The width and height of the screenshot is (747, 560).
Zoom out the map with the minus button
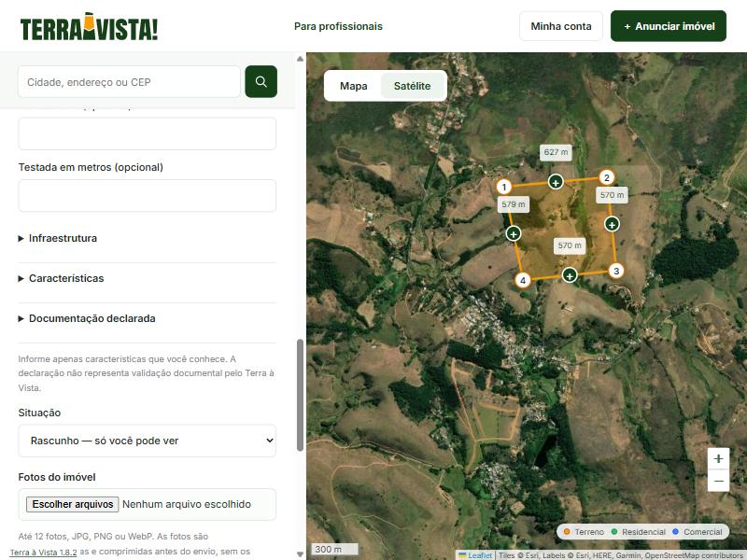coord(718,481)
